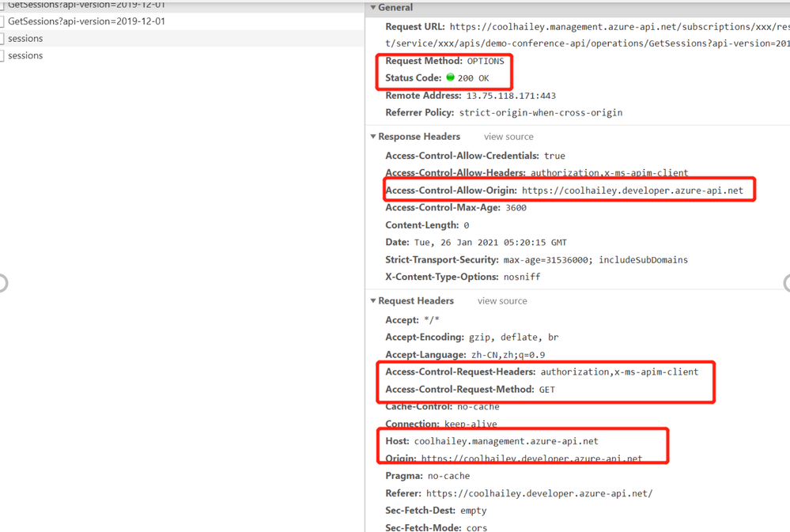790x532 pixels.
Task: Click the X-Content-Type-Options value nosniff
Action: click(x=522, y=277)
